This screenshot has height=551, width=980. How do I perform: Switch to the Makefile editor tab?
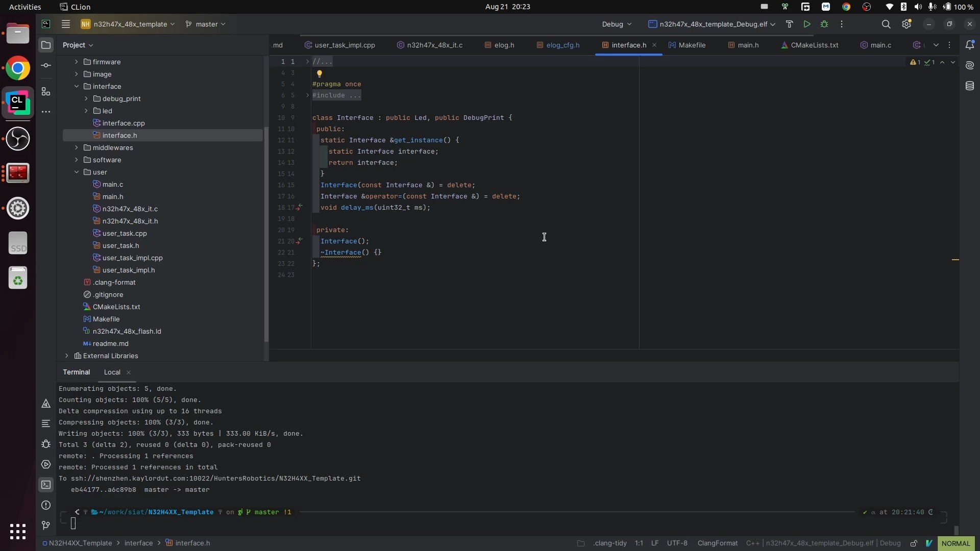click(x=692, y=45)
